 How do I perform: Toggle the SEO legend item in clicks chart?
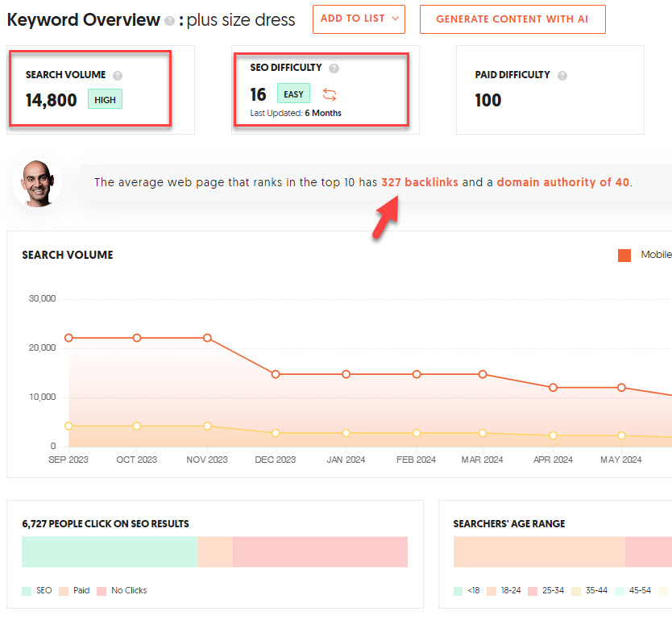37,590
